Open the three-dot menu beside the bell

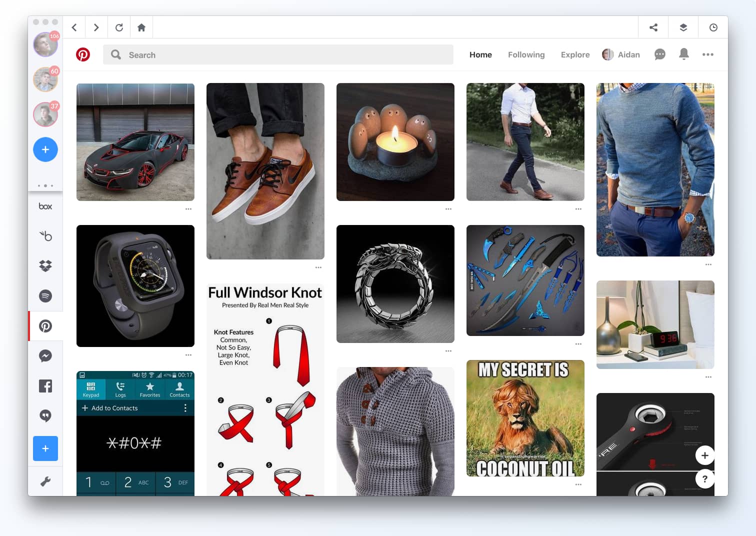[x=708, y=54]
